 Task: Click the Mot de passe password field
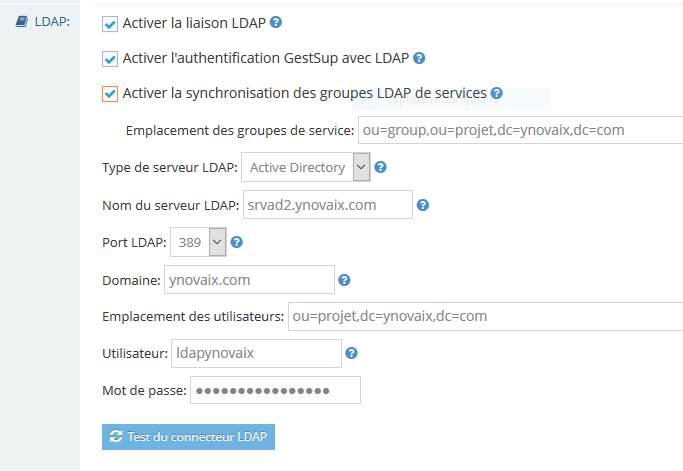coord(275,390)
